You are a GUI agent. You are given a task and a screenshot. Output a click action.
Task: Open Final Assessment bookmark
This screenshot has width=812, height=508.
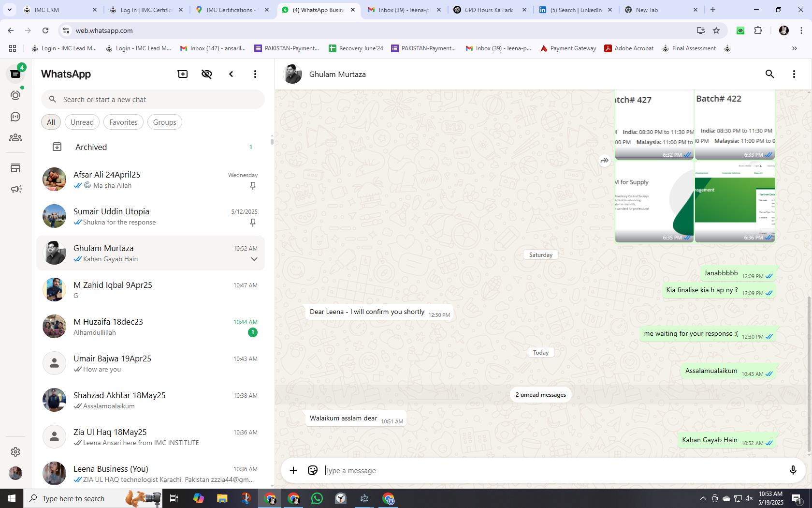pyautogui.click(x=689, y=48)
